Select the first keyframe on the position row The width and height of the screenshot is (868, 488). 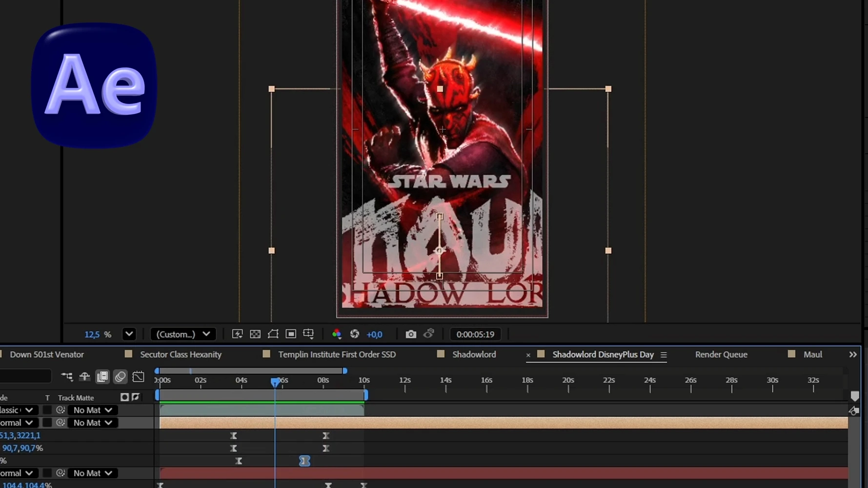click(234, 435)
